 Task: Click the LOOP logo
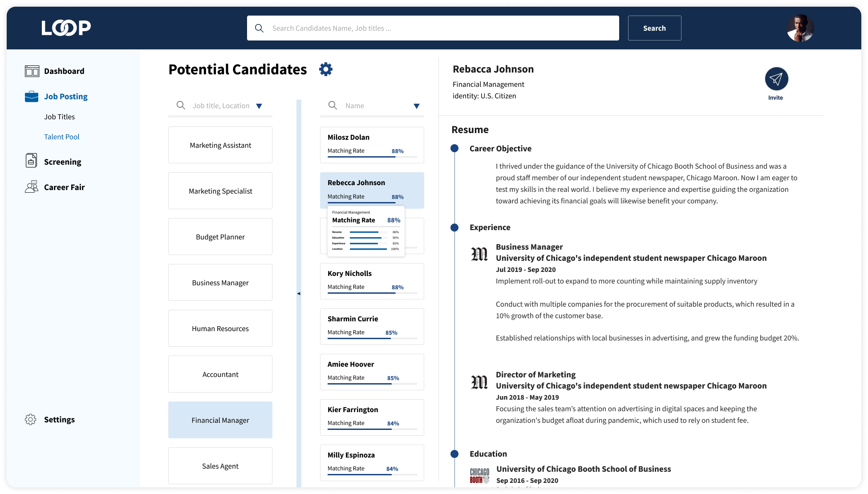(66, 28)
